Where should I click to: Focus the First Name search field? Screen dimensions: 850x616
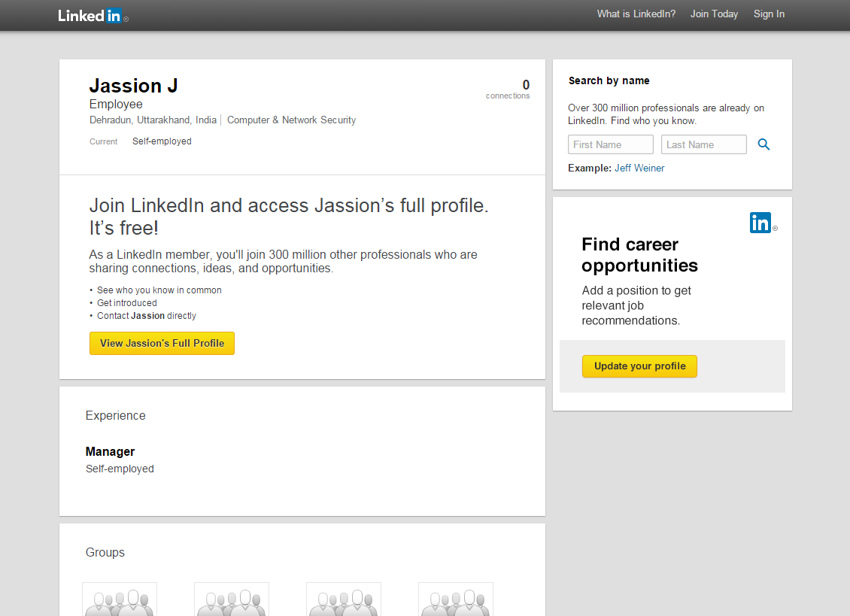(x=610, y=144)
